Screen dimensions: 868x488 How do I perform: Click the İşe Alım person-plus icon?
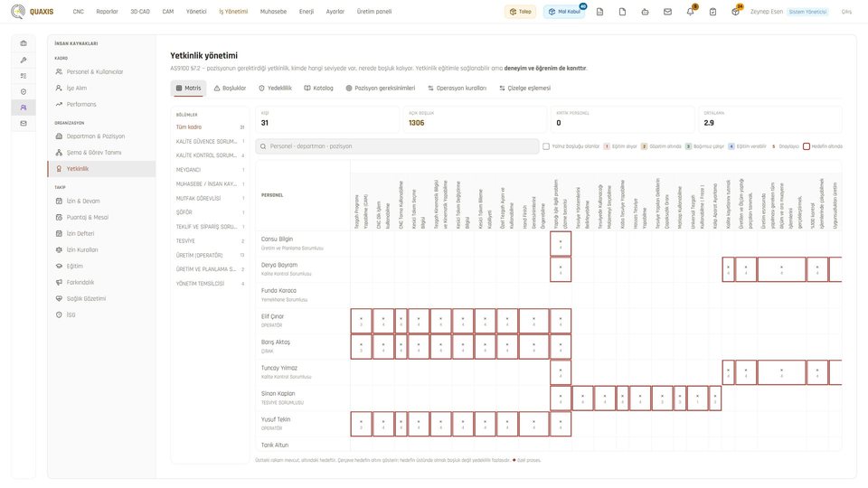click(60, 88)
